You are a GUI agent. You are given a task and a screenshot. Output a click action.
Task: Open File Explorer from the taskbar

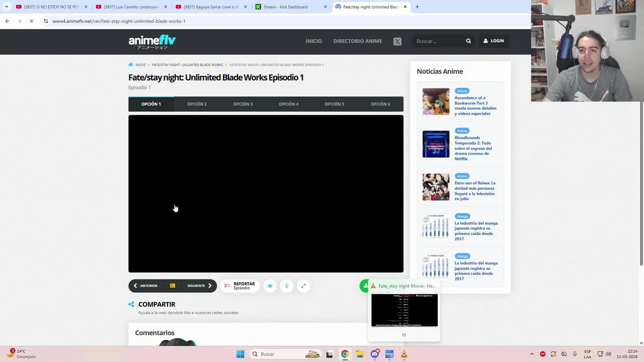[360, 354]
